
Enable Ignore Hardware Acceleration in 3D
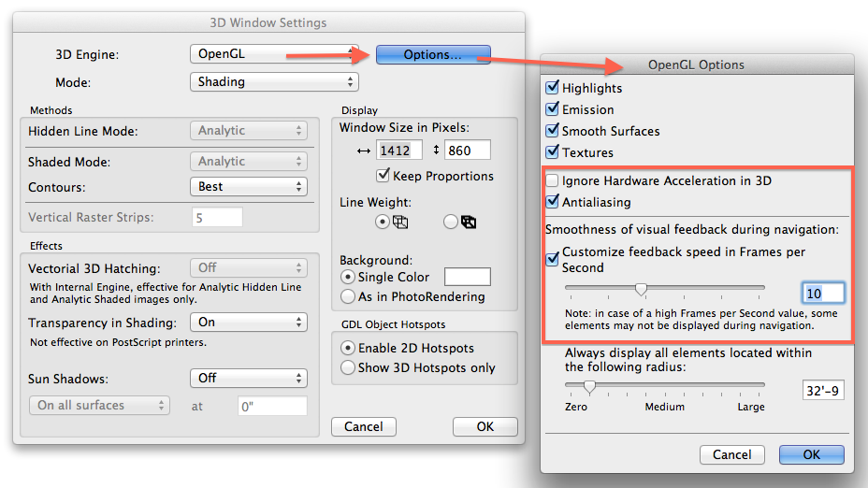point(553,180)
